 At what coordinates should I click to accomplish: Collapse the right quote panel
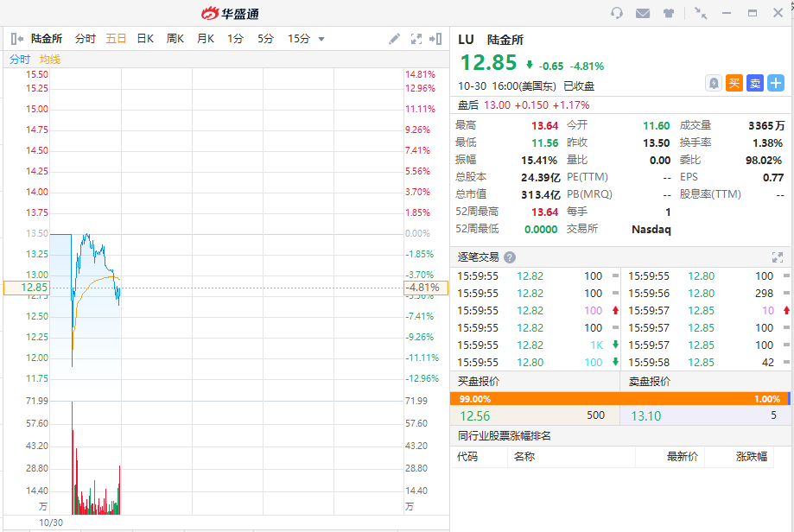438,39
